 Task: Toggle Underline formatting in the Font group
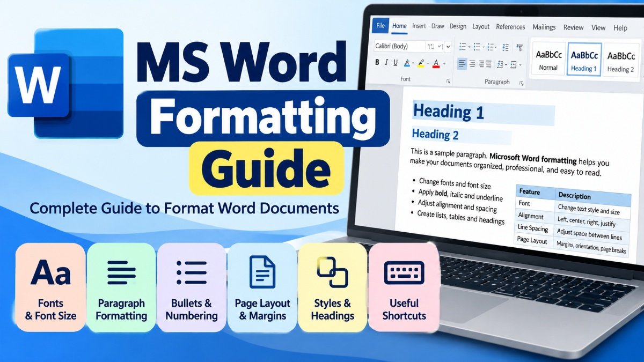click(x=396, y=62)
